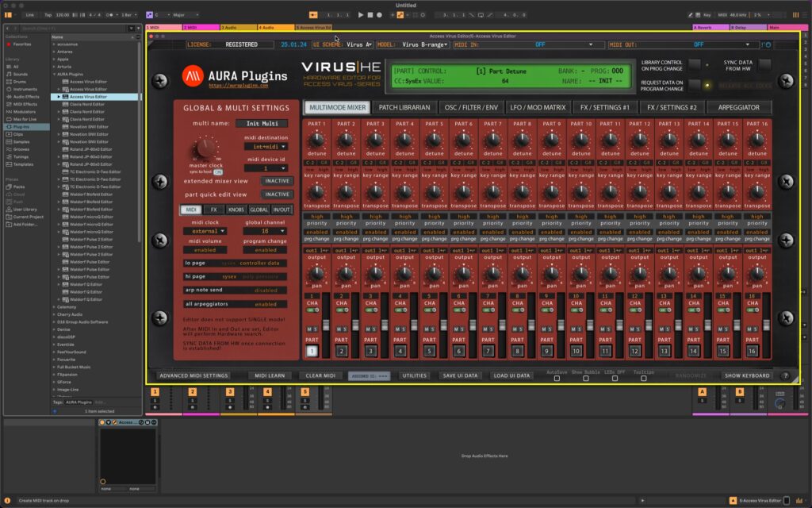The image size is (812, 508).
Task: Click the Stop icon in the transport bar
Action: [x=370, y=14]
